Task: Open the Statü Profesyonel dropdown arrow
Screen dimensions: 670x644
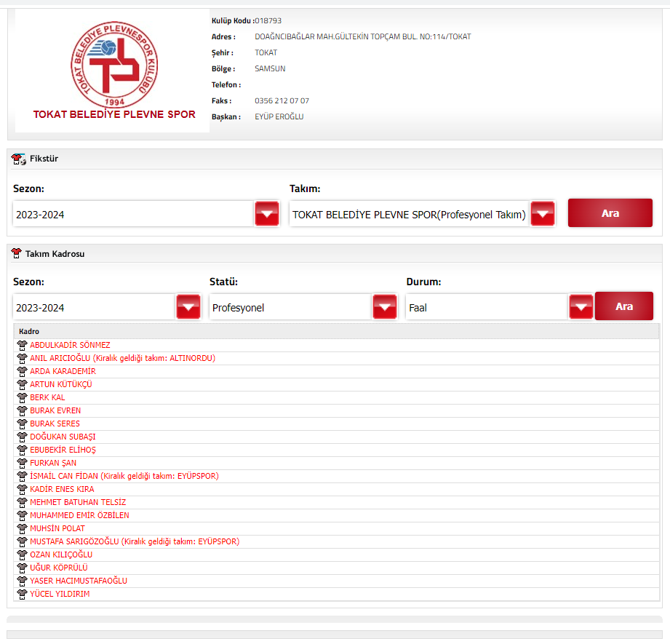Action: (385, 307)
